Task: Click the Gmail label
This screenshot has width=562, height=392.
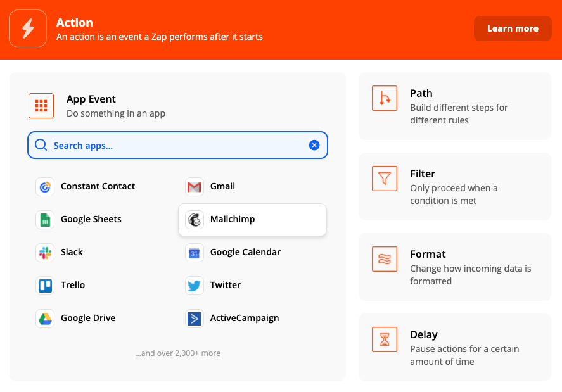Action: pos(222,186)
